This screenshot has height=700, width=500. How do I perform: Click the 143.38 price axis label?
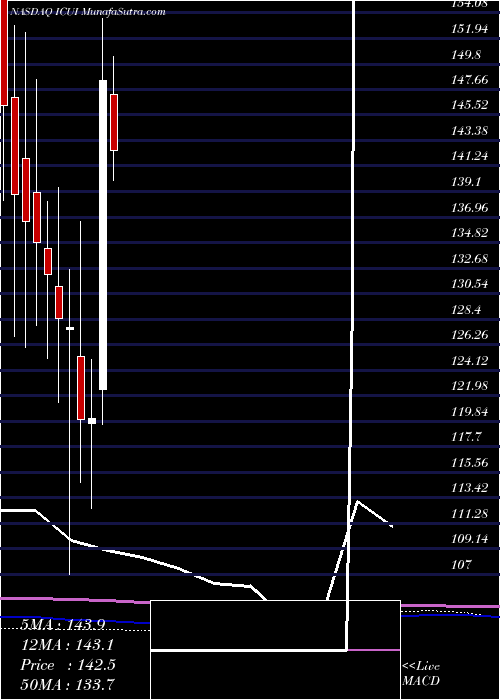point(469,131)
